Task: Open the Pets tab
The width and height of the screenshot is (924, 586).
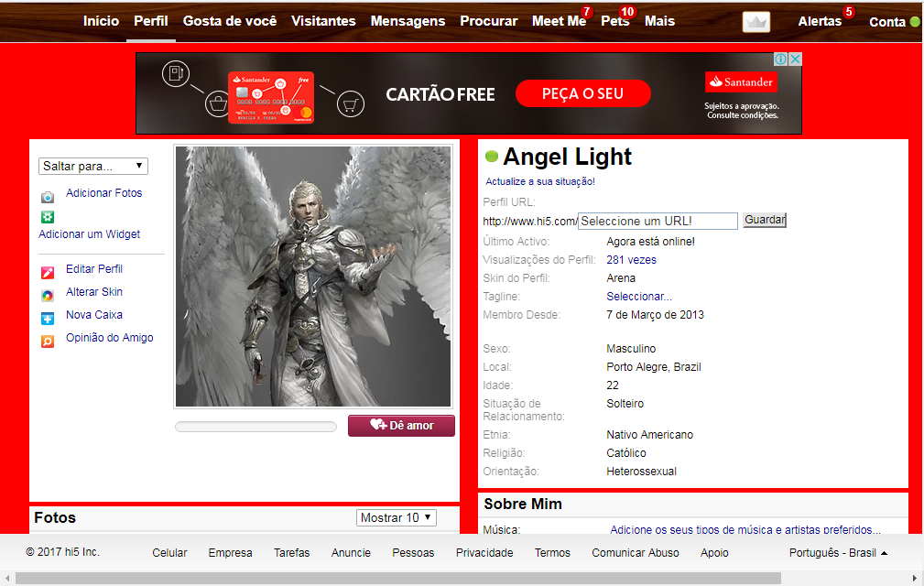Action: coord(615,21)
